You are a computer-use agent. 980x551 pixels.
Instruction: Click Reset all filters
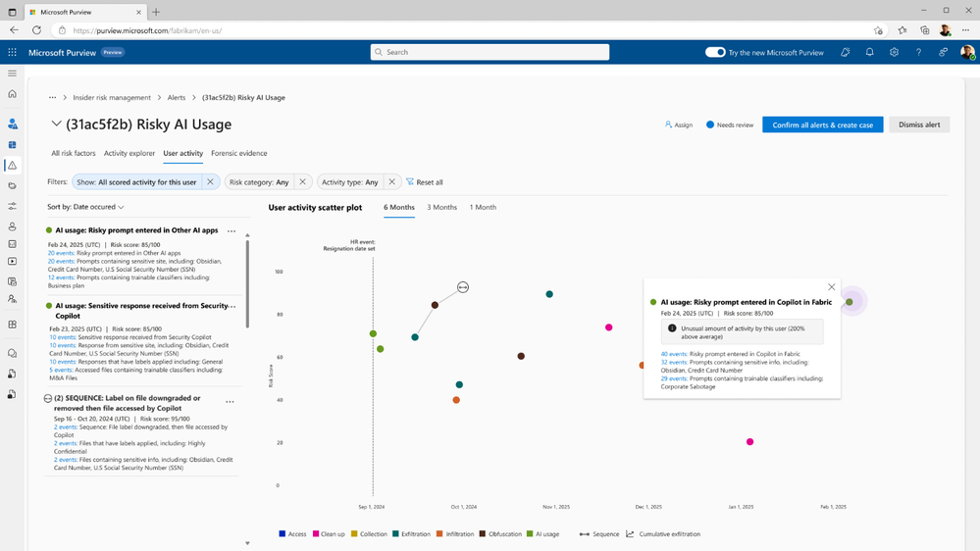tap(425, 182)
